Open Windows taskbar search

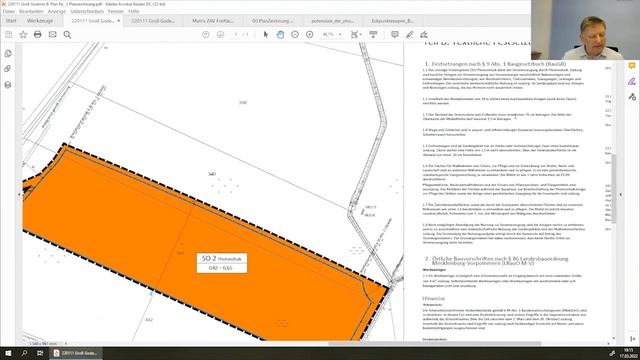click(x=24, y=353)
